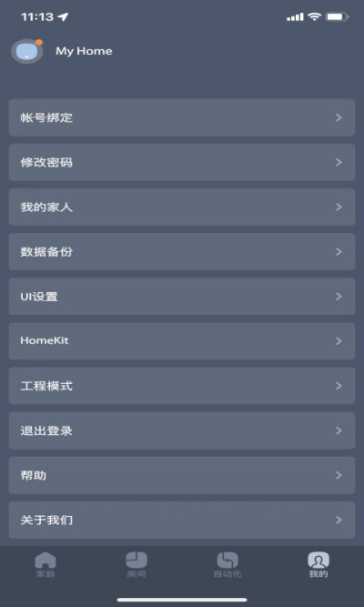Screen dimensions: 364x607
Task: Expand chevron on 数据备份 row
Action: [x=339, y=251]
